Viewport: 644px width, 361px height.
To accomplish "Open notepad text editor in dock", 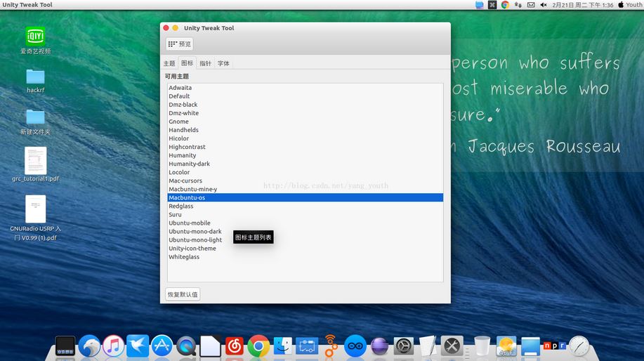I will (428, 346).
